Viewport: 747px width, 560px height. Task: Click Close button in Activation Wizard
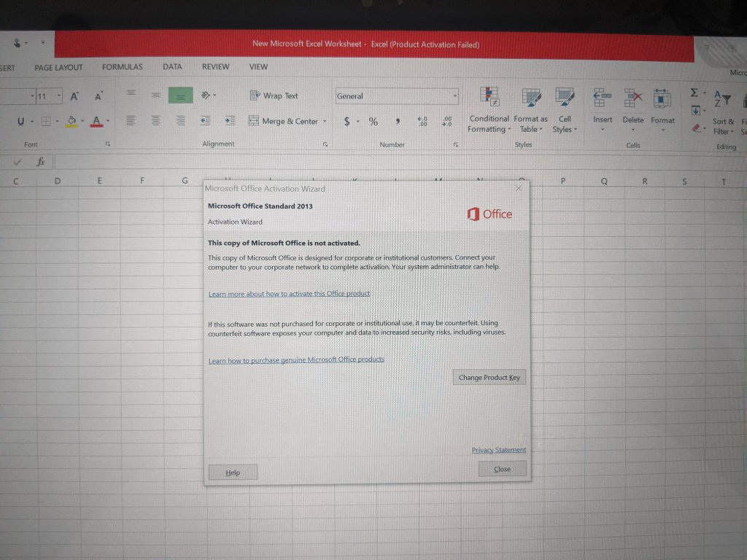[x=502, y=469]
